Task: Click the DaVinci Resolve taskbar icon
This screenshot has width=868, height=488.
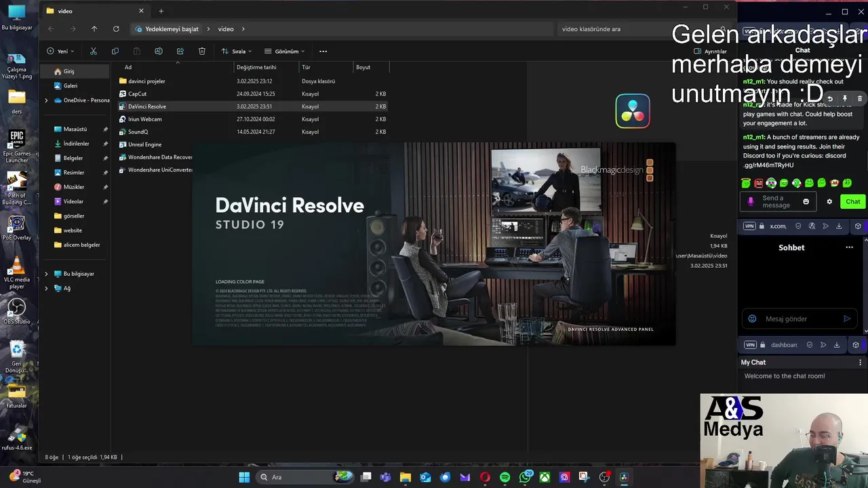Action: click(624, 477)
